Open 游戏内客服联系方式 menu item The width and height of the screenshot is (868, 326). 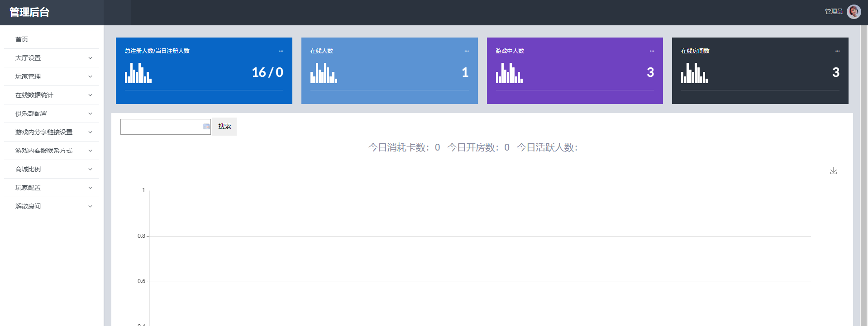[51, 151]
